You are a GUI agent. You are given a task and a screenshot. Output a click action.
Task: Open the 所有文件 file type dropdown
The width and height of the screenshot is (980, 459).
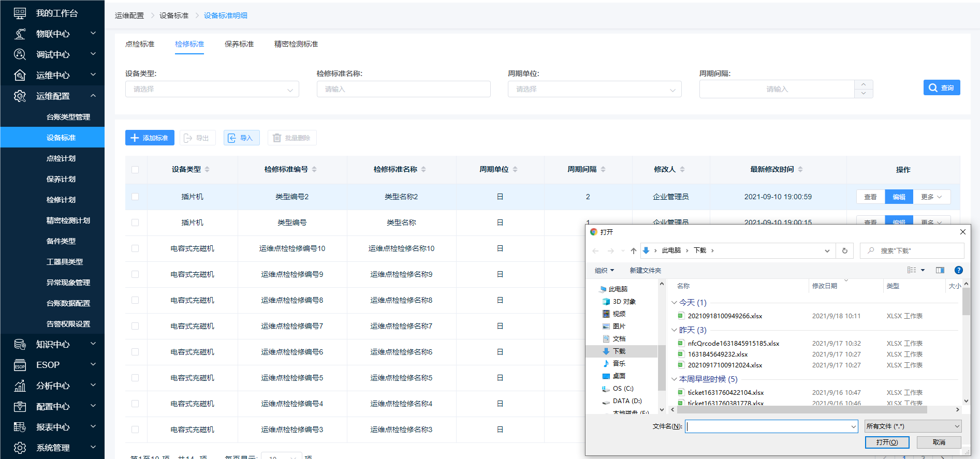[x=913, y=426]
